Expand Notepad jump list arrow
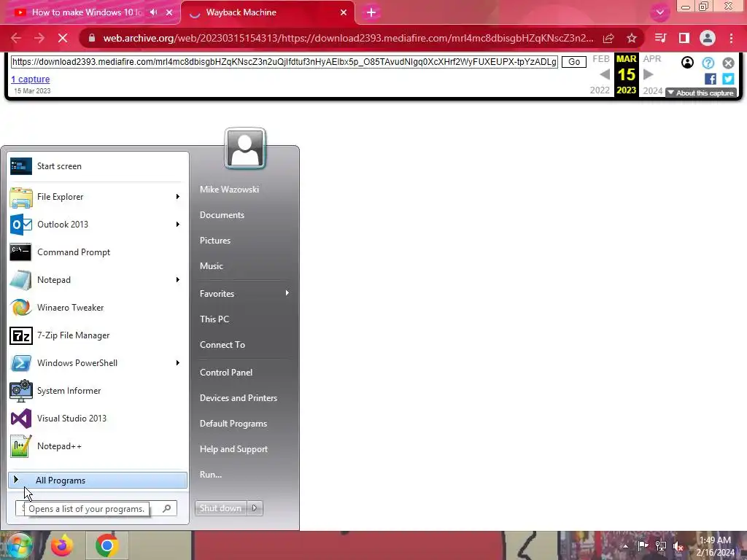 (x=178, y=280)
